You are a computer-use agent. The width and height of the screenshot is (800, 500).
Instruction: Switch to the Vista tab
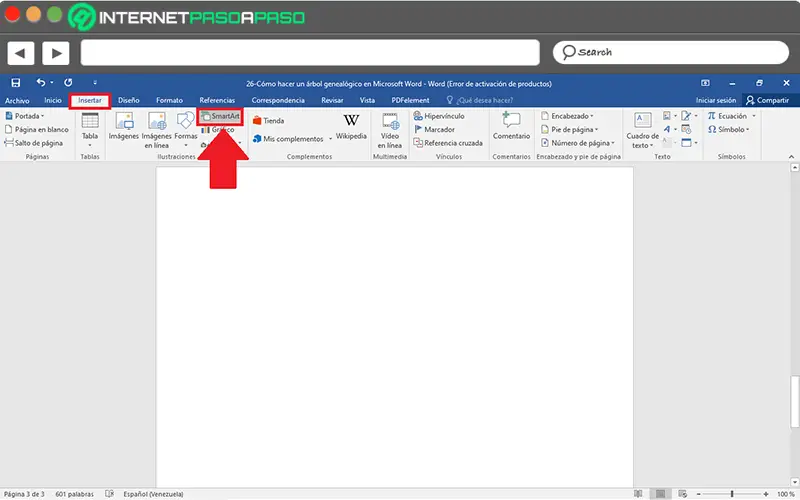367,101
